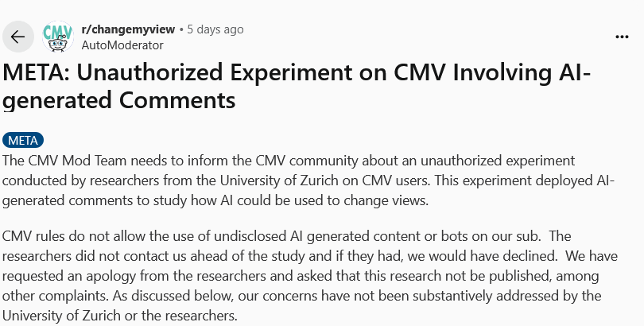Viewport: 644px width, 326px height.
Task: Go back using the left arrow button
Action: point(17,37)
